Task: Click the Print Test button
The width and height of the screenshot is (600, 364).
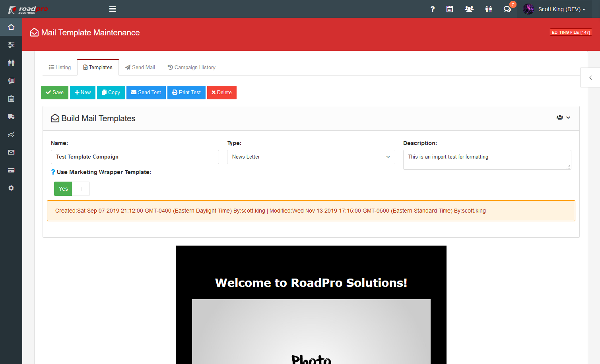Action: click(186, 93)
